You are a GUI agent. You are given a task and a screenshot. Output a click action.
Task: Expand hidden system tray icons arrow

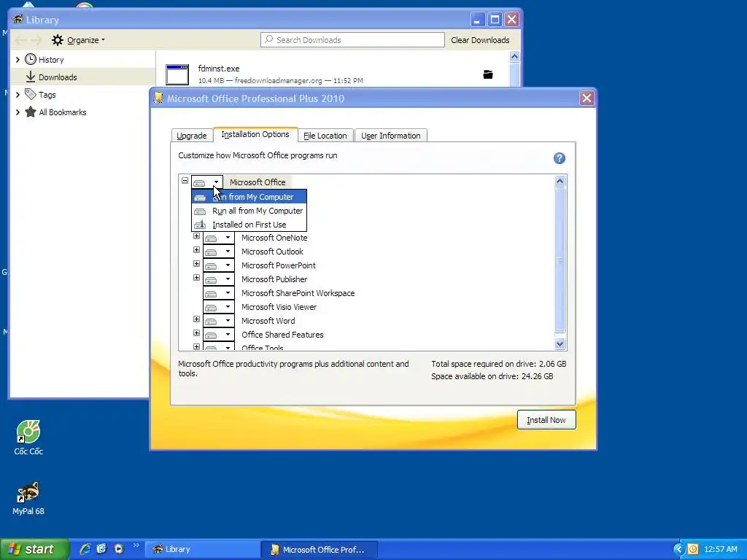pyautogui.click(x=678, y=549)
